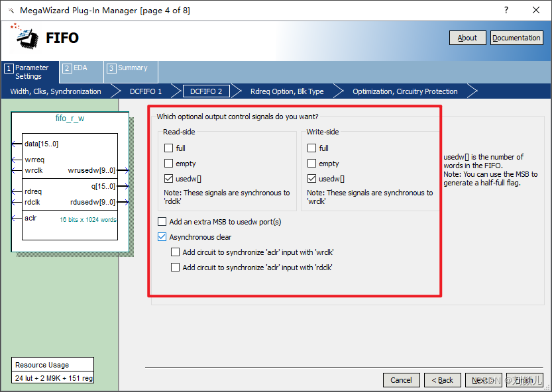Go to previous page with Back
Image resolution: width=552 pixels, height=392 pixels.
click(443, 380)
